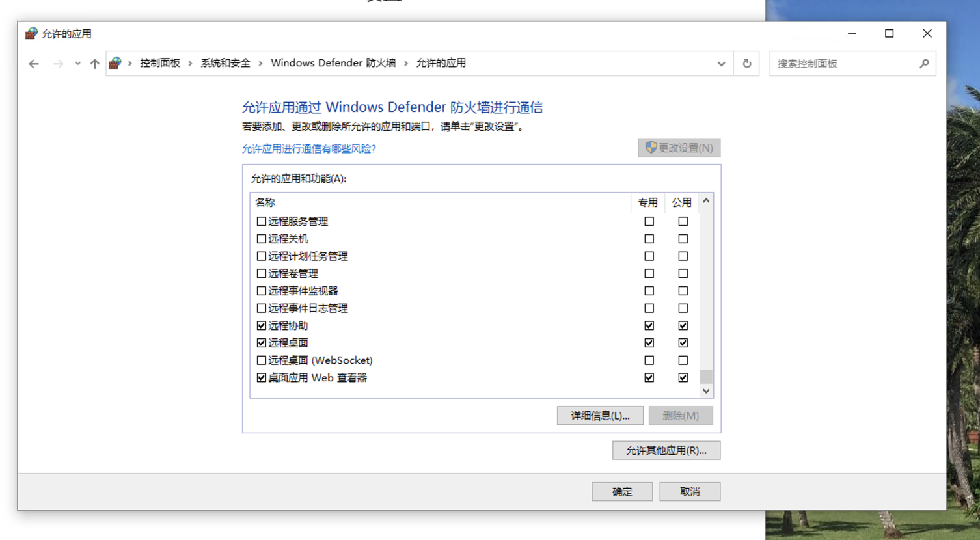Click 允许其他应用(R)... button
The width and height of the screenshot is (980, 540).
pyautogui.click(x=666, y=450)
